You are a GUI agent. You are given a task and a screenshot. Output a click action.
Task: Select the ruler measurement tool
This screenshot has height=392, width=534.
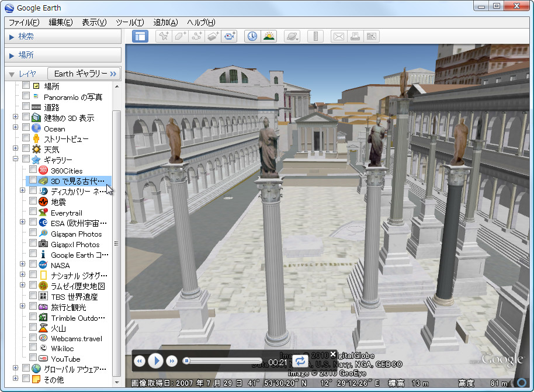click(x=315, y=36)
